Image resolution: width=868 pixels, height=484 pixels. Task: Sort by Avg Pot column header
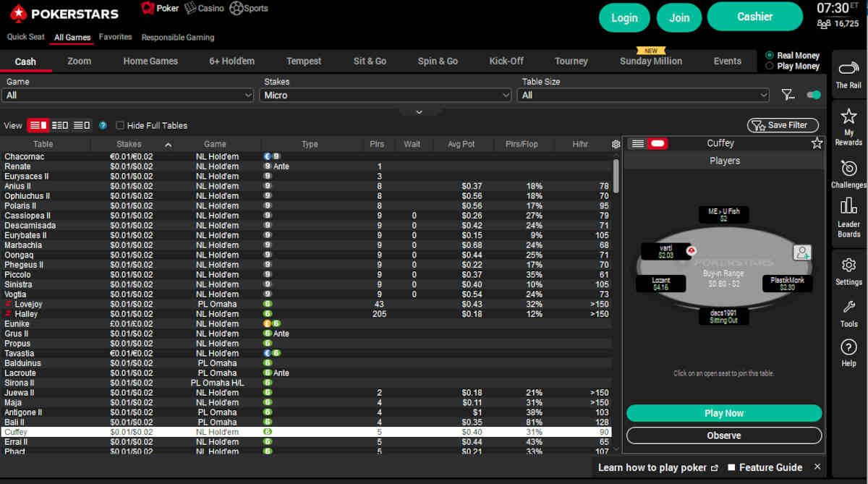461,144
